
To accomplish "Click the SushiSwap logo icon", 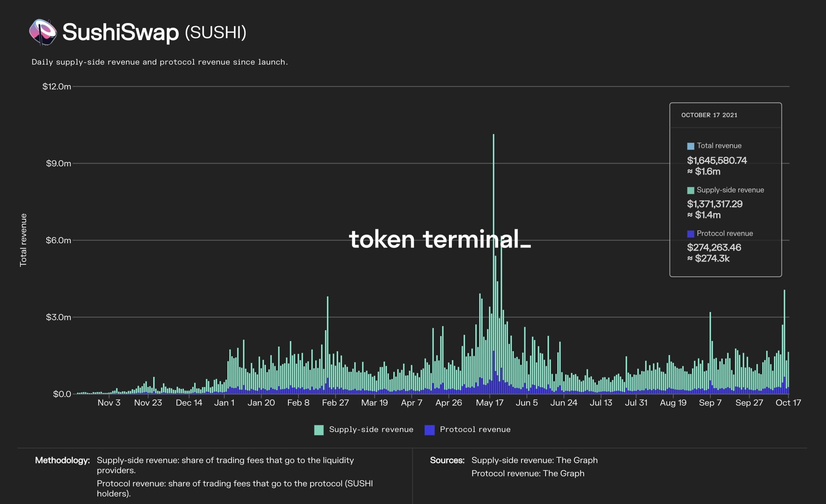I will pos(43,32).
